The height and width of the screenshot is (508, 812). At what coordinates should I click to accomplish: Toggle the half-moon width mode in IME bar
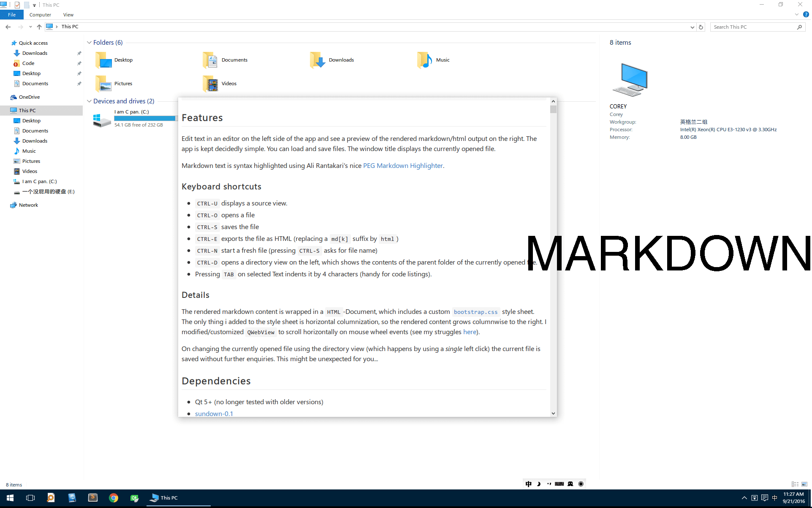(539, 484)
